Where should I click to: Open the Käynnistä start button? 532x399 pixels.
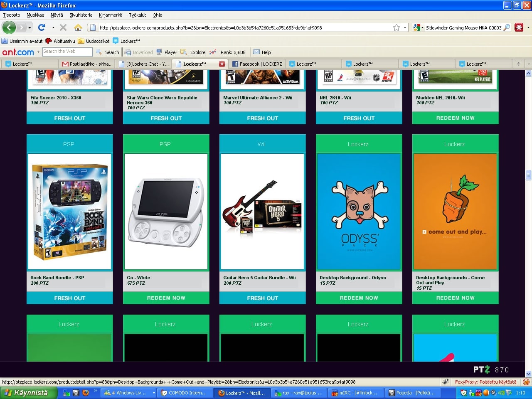pyautogui.click(x=28, y=393)
